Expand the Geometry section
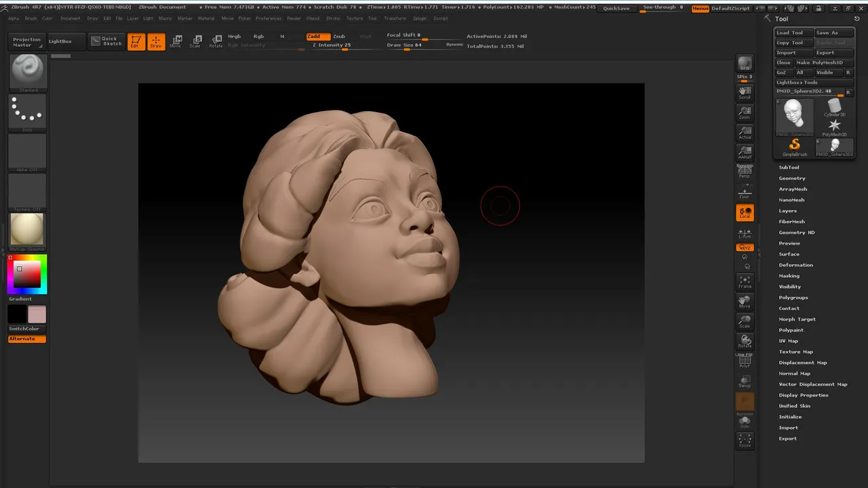This screenshot has width=868, height=488. [x=792, y=178]
